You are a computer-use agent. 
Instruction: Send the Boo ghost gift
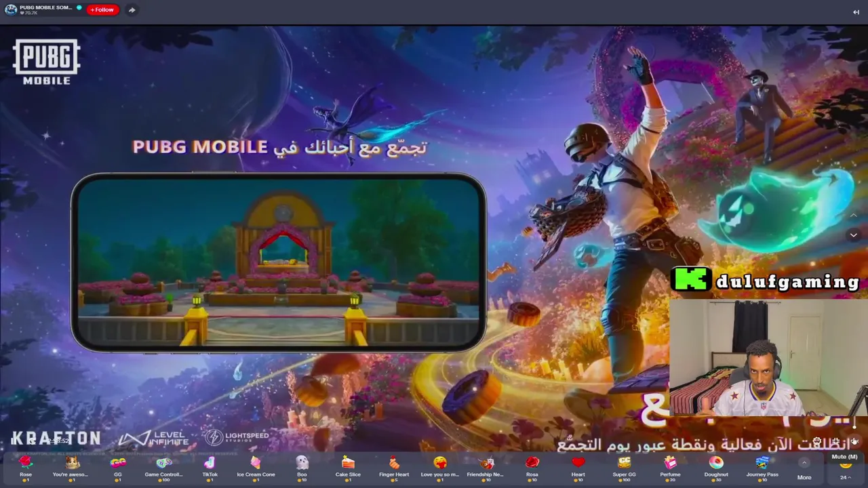(302, 468)
